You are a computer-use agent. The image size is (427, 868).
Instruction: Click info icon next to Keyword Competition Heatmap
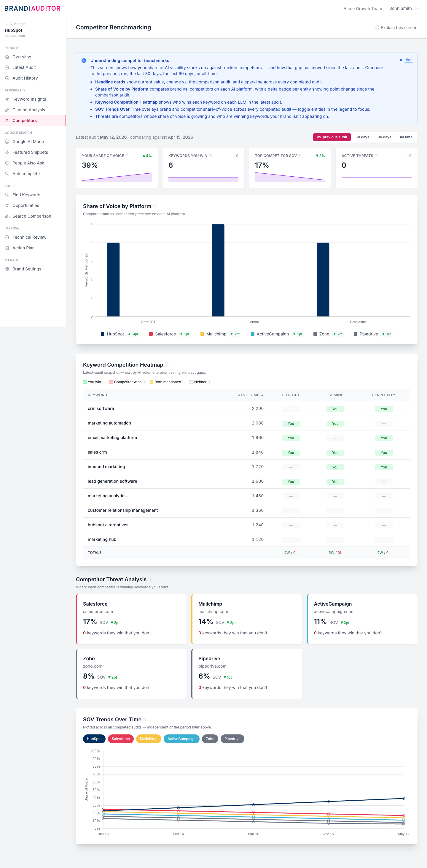pyautogui.click(x=167, y=365)
